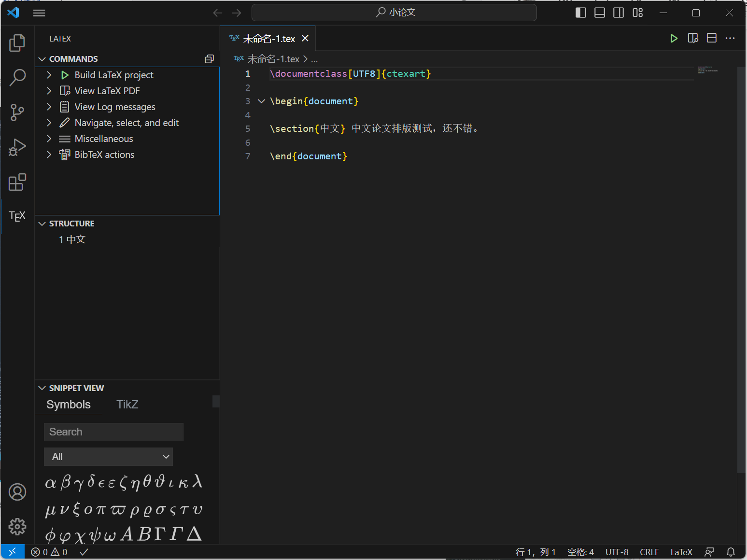Change the CRLF line ending setting
747x560 pixels.
[x=649, y=552]
